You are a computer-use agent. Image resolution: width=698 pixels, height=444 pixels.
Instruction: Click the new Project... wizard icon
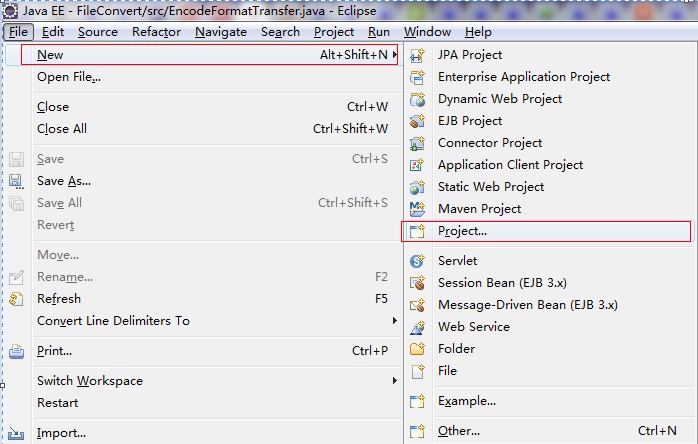[x=418, y=231]
